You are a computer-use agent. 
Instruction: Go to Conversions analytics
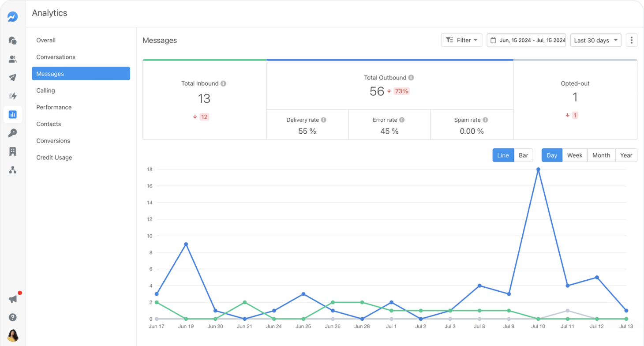[x=53, y=141]
